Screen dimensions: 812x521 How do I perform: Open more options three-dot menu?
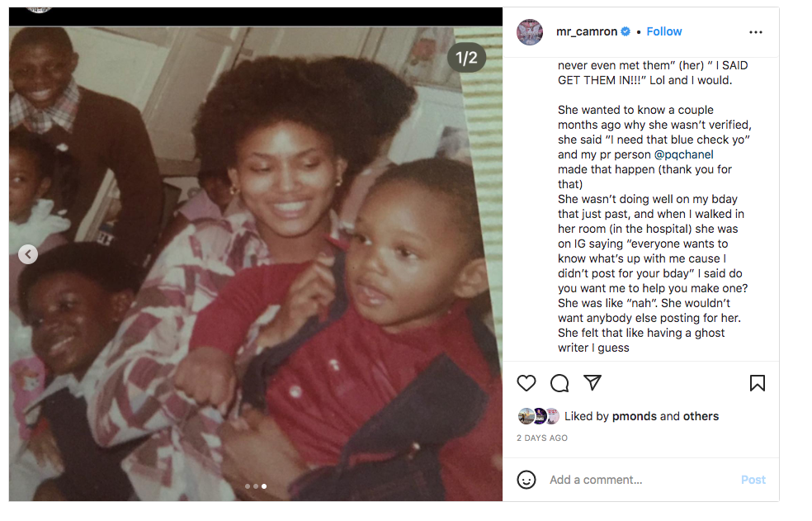coord(756,32)
